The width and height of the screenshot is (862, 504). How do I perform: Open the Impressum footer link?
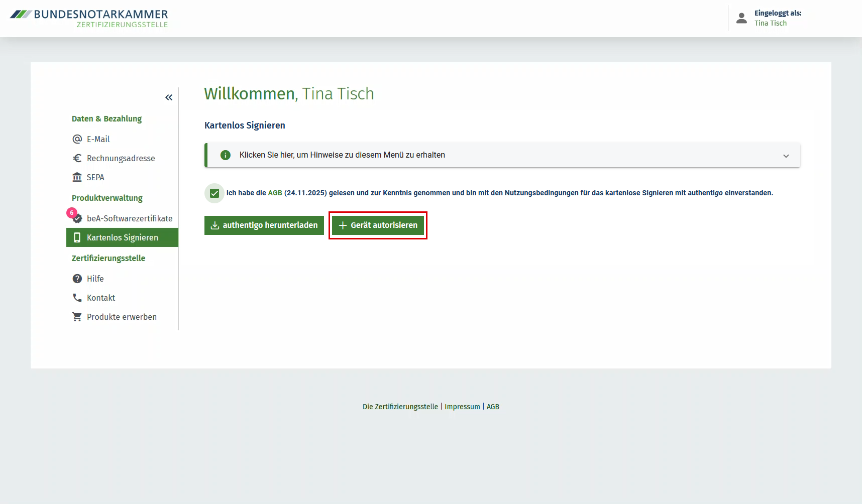pyautogui.click(x=462, y=407)
